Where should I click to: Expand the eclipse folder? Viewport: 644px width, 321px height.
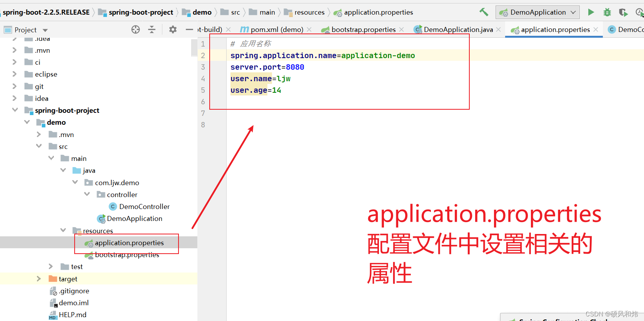(x=14, y=74)
